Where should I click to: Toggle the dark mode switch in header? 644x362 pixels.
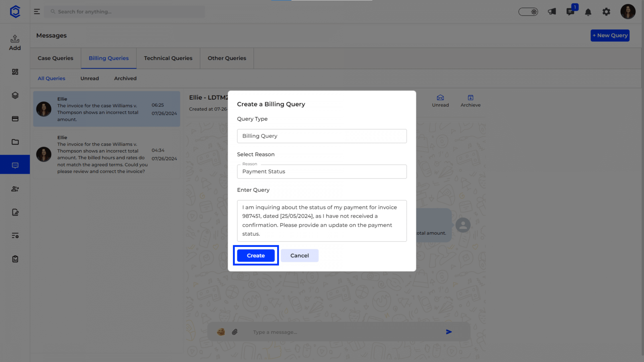pyautogui.click(x=528, y=12)
